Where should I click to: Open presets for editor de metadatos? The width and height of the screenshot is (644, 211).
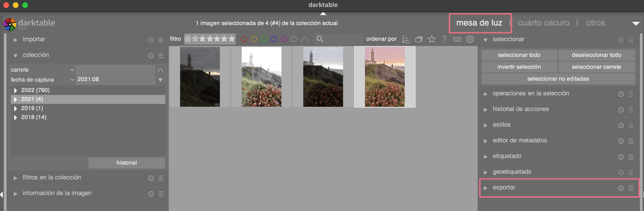click(631, 141)
